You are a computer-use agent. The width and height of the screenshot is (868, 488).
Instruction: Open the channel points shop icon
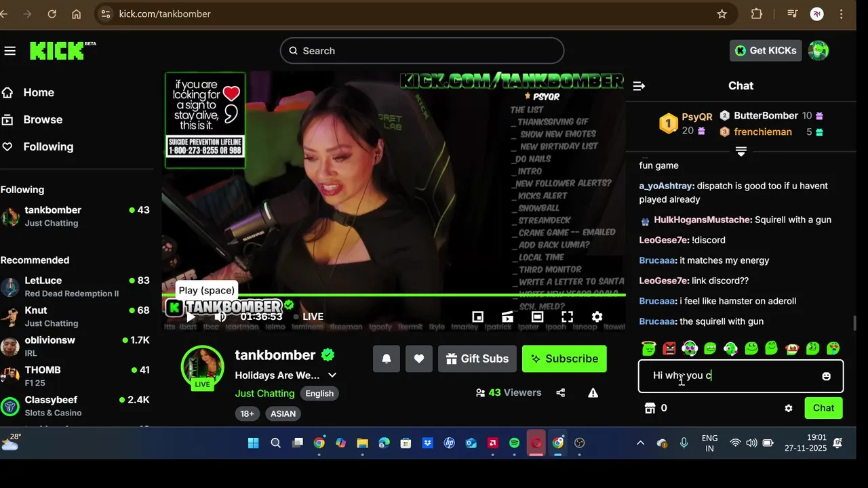650,408
